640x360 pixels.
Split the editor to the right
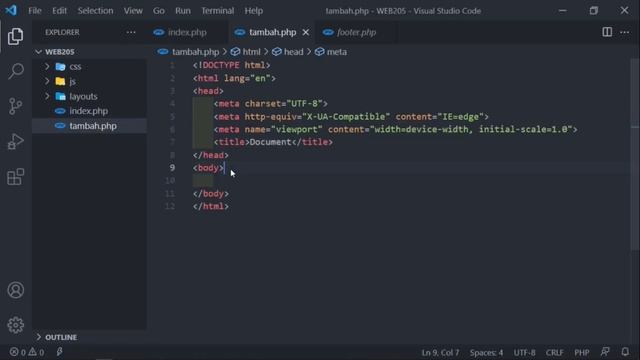point(607,32)
